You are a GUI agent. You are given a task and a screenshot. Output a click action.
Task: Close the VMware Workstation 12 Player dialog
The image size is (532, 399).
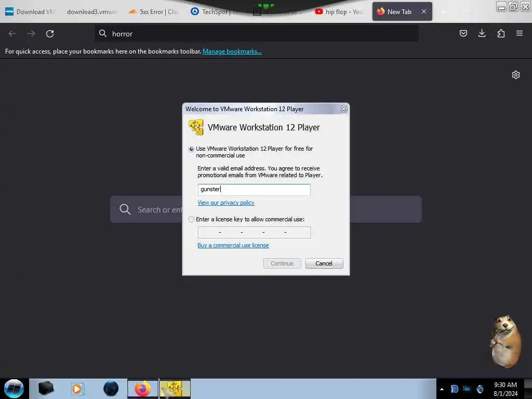pyautogui.click(x=343, y=109)
